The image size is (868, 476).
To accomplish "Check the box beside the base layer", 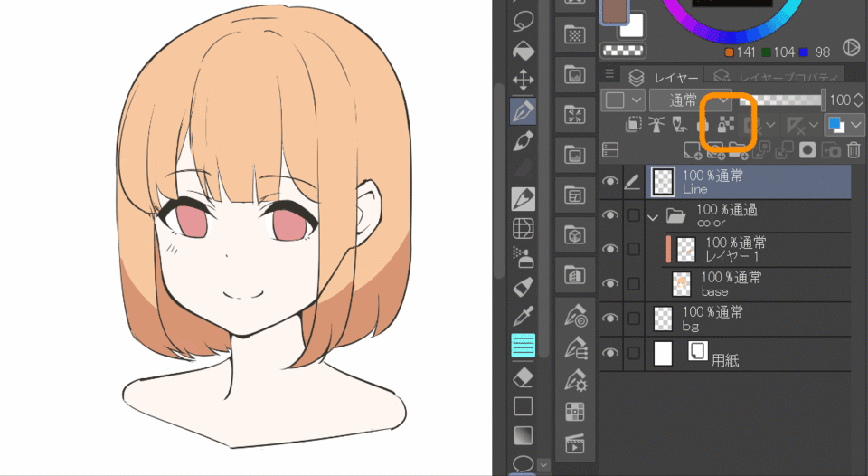I will coord(634,284).
